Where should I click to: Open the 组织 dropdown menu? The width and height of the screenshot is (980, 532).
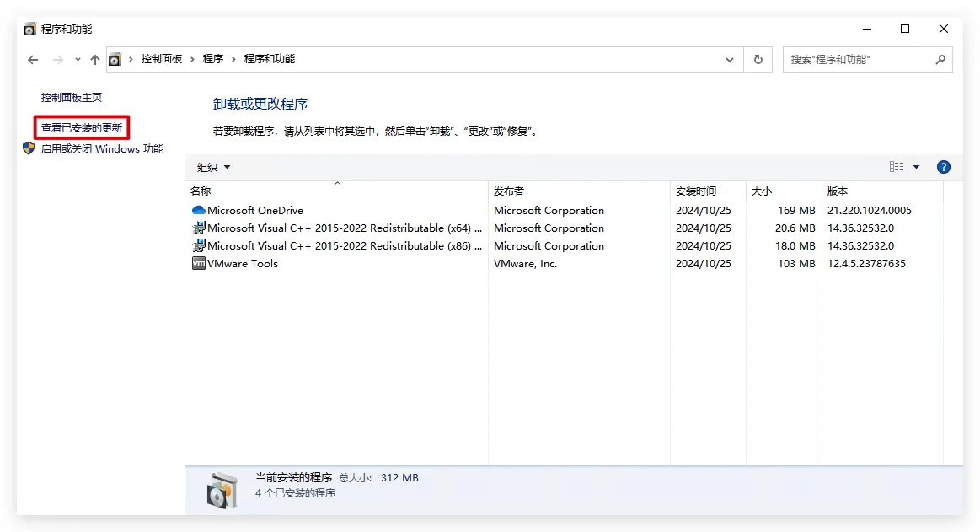[213, 168]
